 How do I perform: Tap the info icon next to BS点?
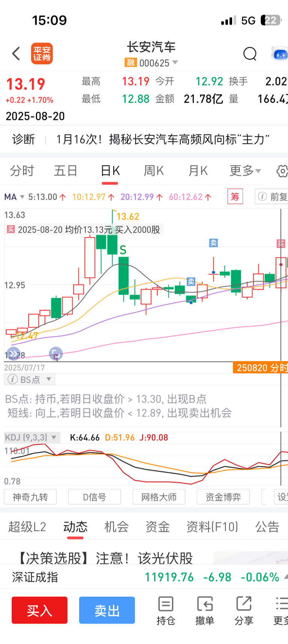click(x=12, y=380)
